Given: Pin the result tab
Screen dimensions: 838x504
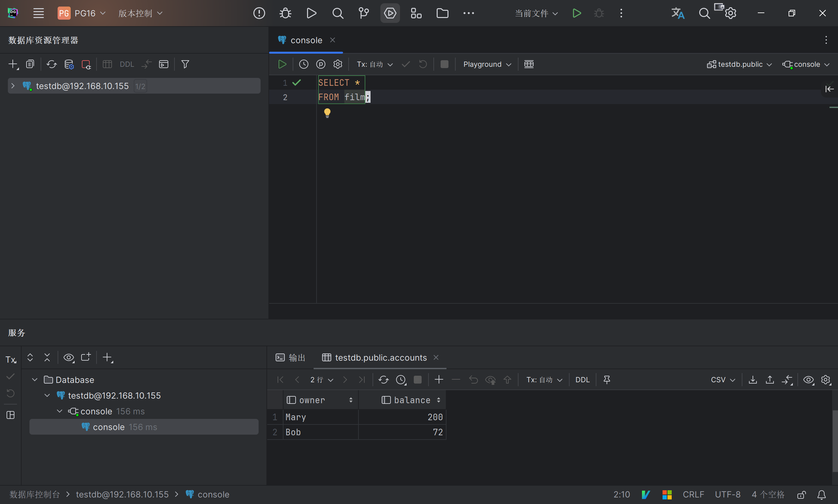Looking at the screenshot, I should tap(607, 379).
